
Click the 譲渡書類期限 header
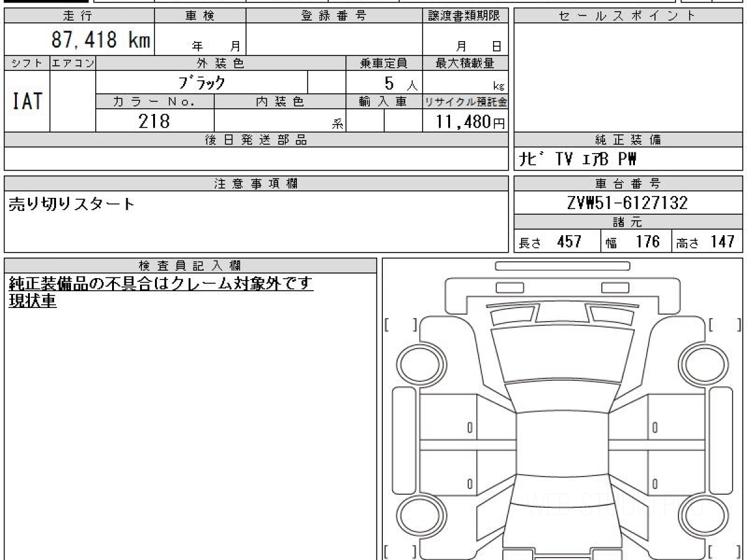[466, 16]
